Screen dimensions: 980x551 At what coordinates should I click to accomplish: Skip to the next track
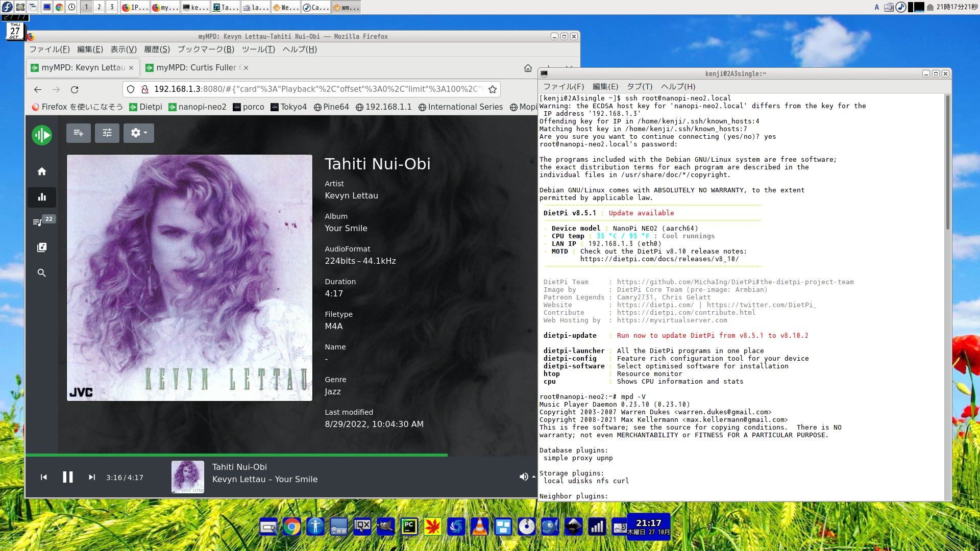tap(92, 478)
